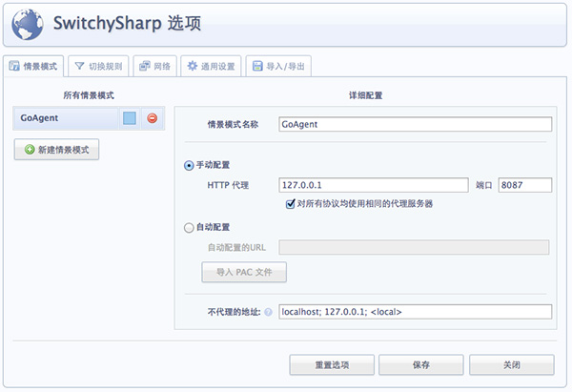This screenshot has width=572, height=392.
Task: Select the GoAgent profile in the list
Action: coord(66,118)
